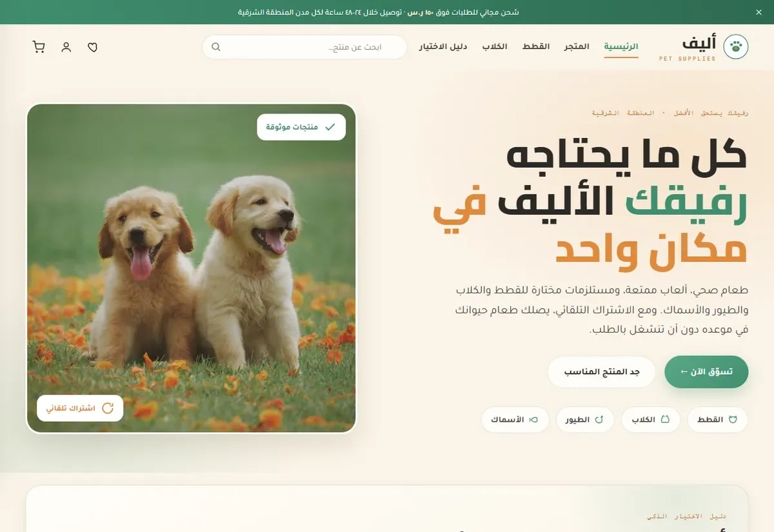Open دليل الاختيار nav item

pyautogui.click(x=443, y=47)
